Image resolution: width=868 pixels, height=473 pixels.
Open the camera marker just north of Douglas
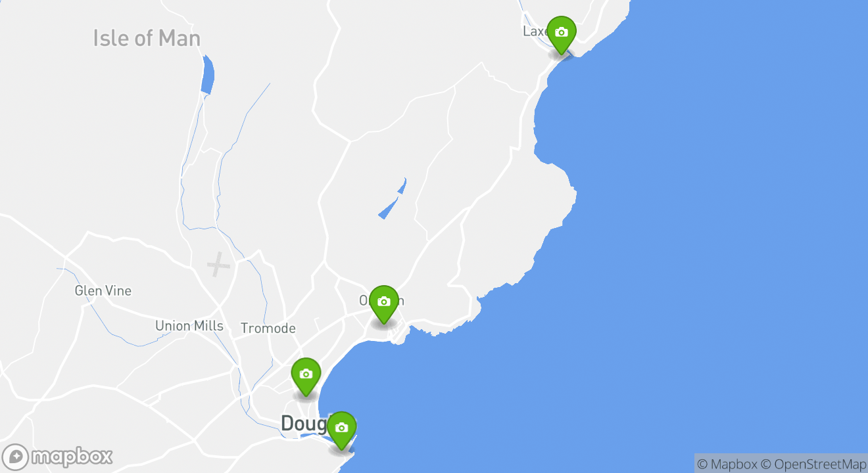(x=306, y=376)
